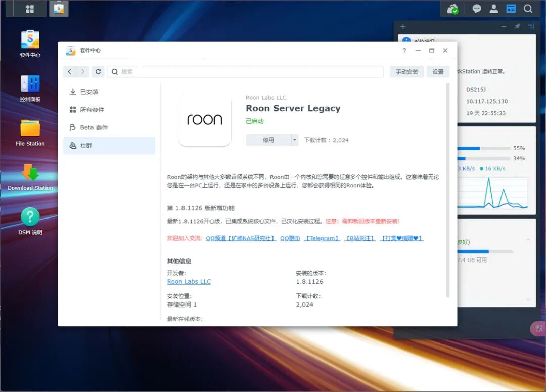Pin the widgets panel
The width and height of the screenshot is (546, 392).
pyautogui.click(x=518, y=26)
